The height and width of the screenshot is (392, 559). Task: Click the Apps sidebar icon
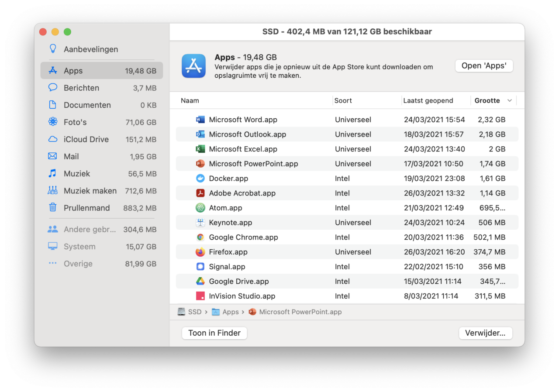[x=53, y=70]
